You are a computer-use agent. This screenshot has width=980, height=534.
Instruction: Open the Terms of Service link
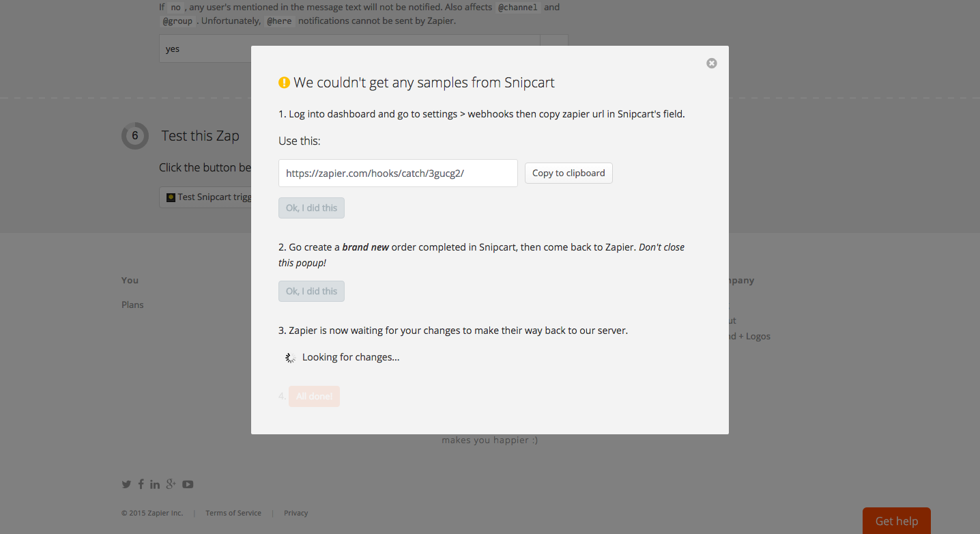pos(233,513)
